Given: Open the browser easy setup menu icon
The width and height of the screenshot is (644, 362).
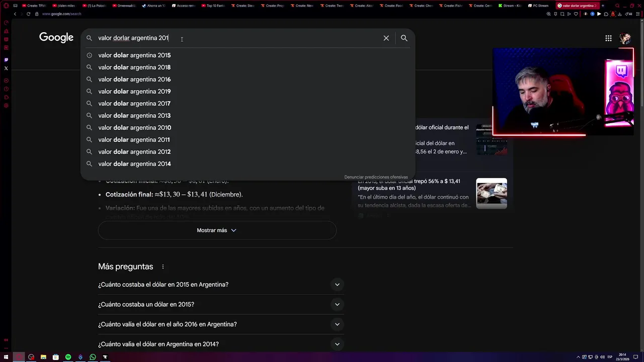Looking at the screenshot, I should [638, 14].
